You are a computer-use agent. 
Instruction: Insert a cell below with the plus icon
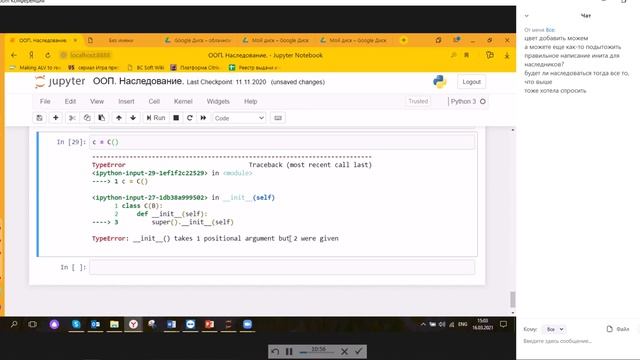(56, 118)
